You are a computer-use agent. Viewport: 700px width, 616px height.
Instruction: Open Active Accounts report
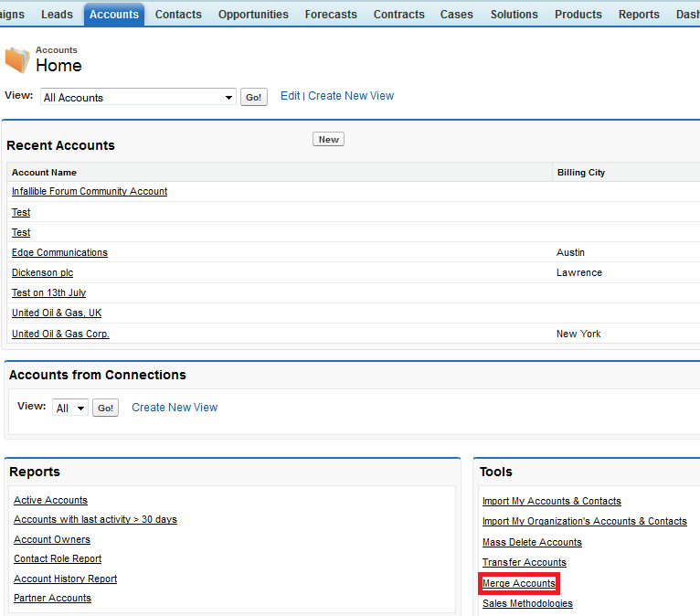(50, 500)
